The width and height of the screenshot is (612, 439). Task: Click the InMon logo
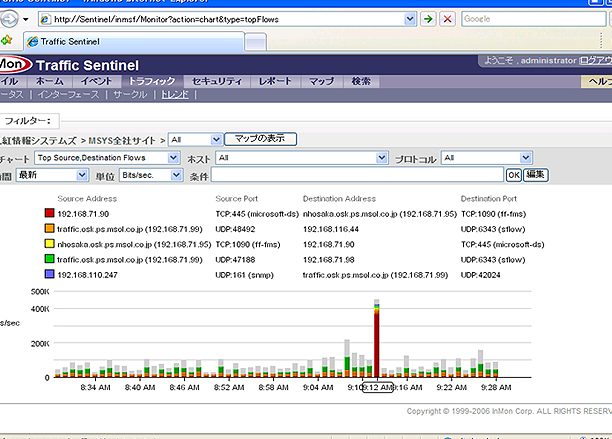pyautogui.click(x=14, y=64)
